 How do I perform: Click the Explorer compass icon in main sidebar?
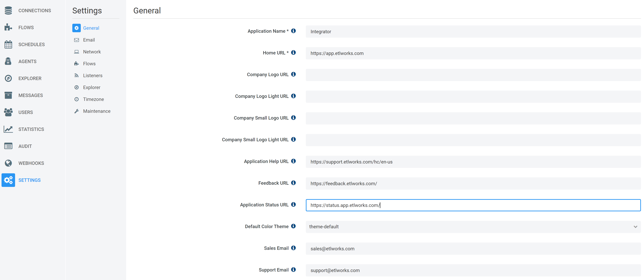8,78
